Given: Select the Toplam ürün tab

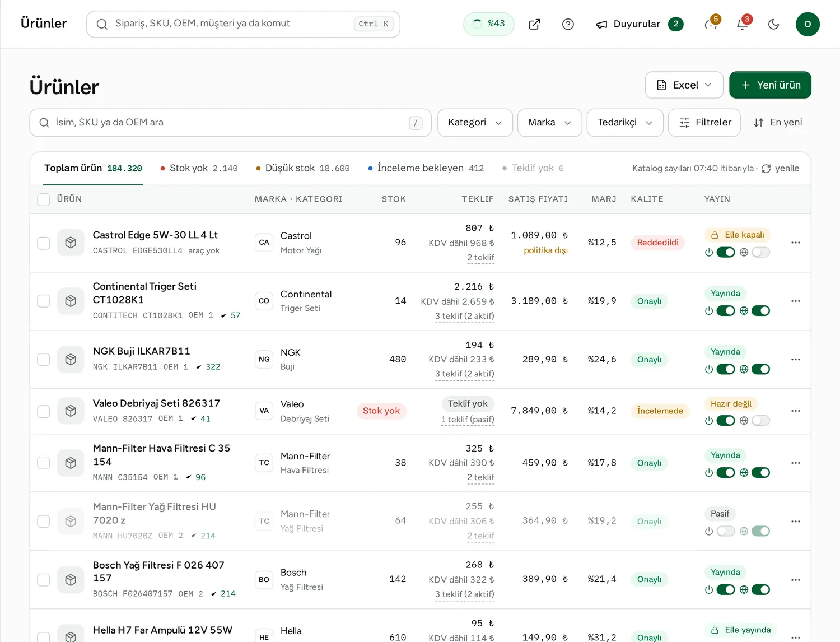Looking at the screenshot, I should point(93,168).
